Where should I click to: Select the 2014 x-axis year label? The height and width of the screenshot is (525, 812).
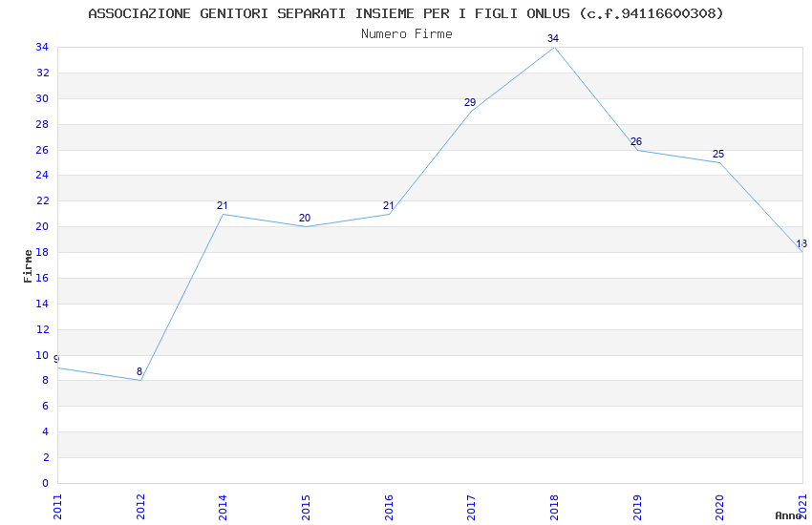[223, 507]
